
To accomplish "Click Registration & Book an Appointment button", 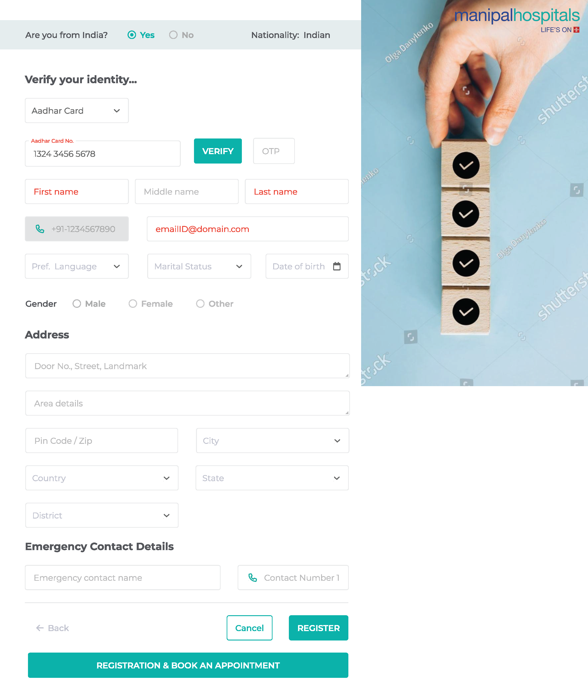I will tap(188, 665).
